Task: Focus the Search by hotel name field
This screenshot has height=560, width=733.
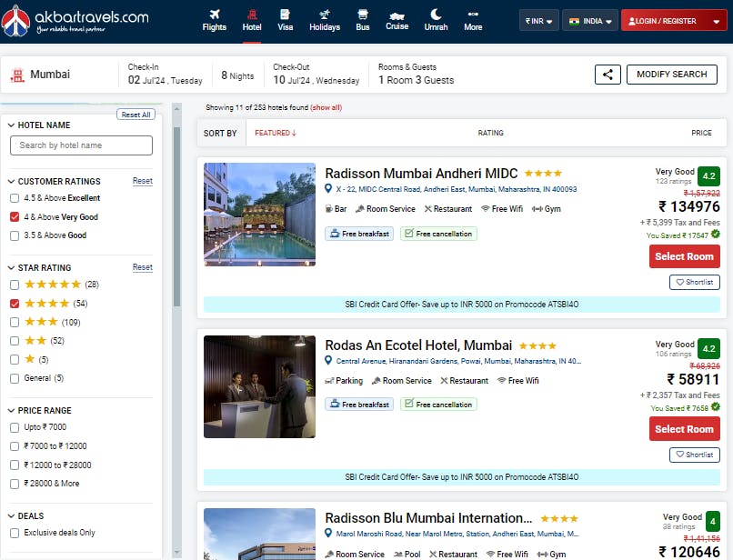Action: pyautogui.click(x=81, y=145)
